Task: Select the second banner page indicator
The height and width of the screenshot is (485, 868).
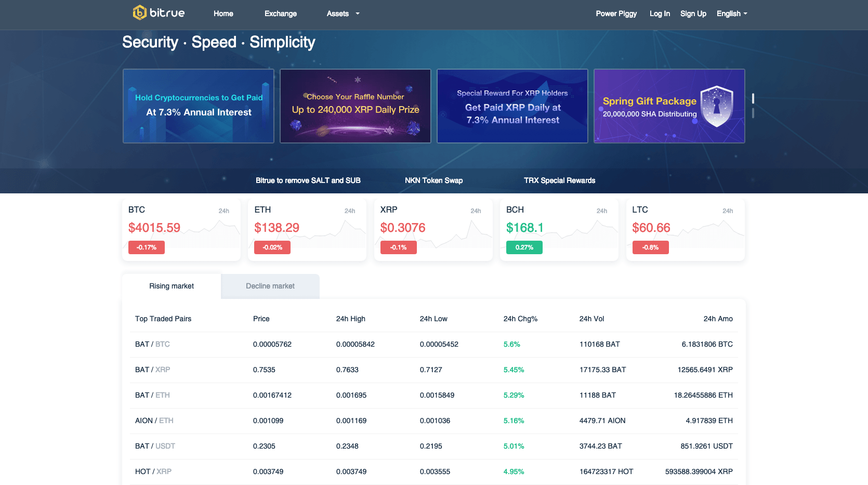Action: tap(753, 113)
